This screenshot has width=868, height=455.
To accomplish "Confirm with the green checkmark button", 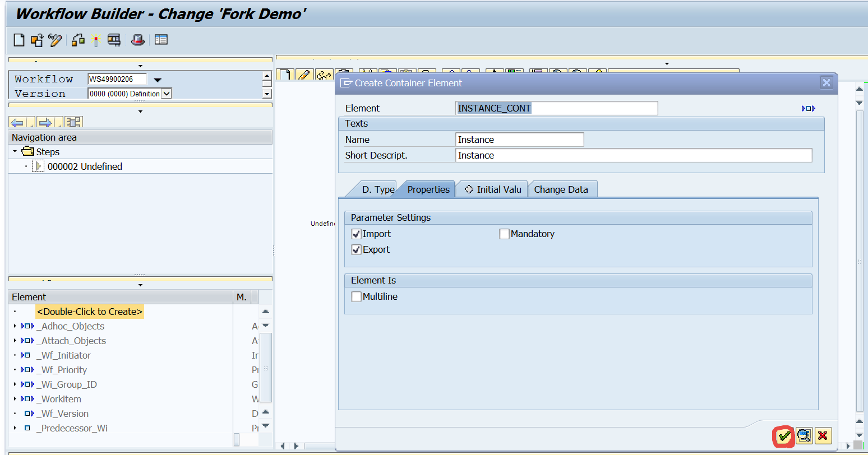I will click(784, 435).
